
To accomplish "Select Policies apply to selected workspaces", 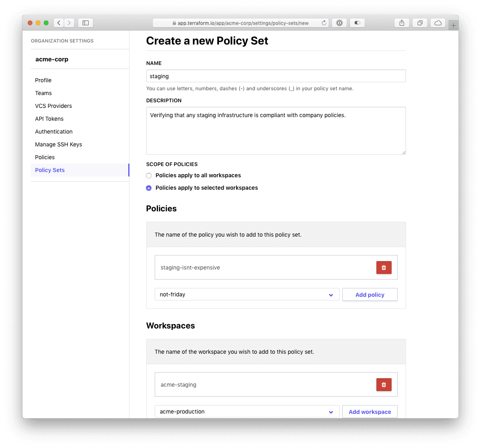I will point(149,188).
